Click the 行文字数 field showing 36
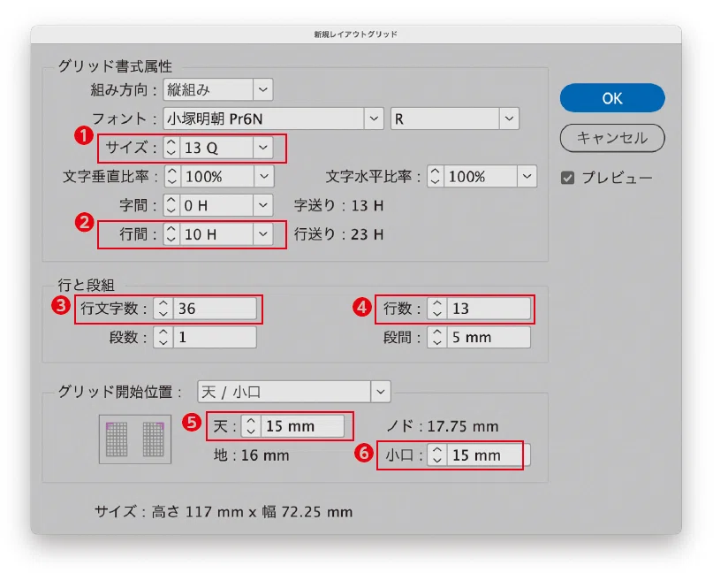This screenshot has height=573, width=728. point(215,309)
